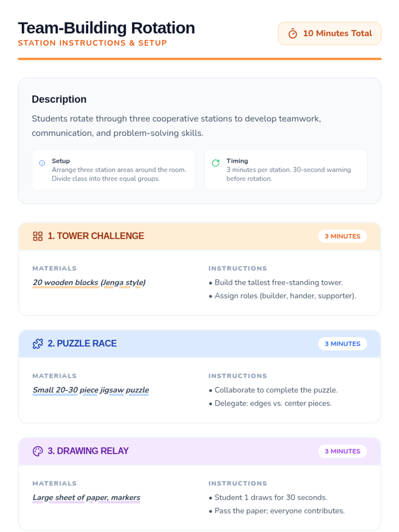Click the stopwatch icon beside 10 Minutes Total
This screenshot has width=399, height=532.
[x=293, y=34]
